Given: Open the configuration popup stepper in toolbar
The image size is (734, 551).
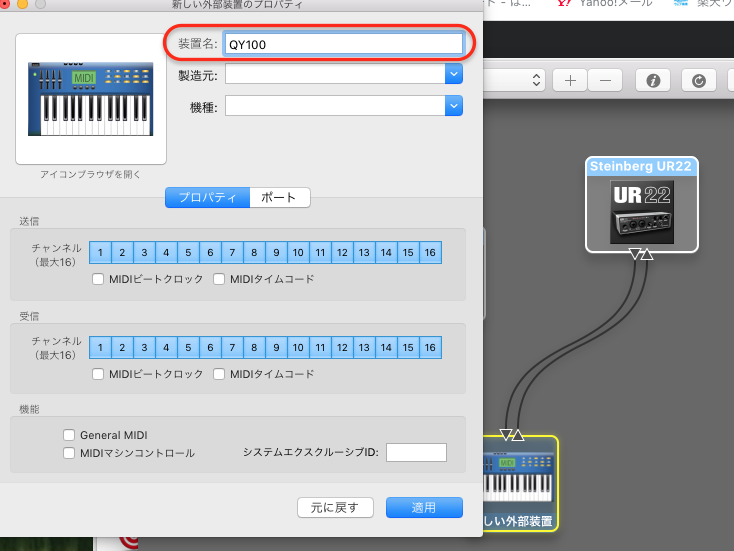Looking at the screenshot, I should pos(536,81).
